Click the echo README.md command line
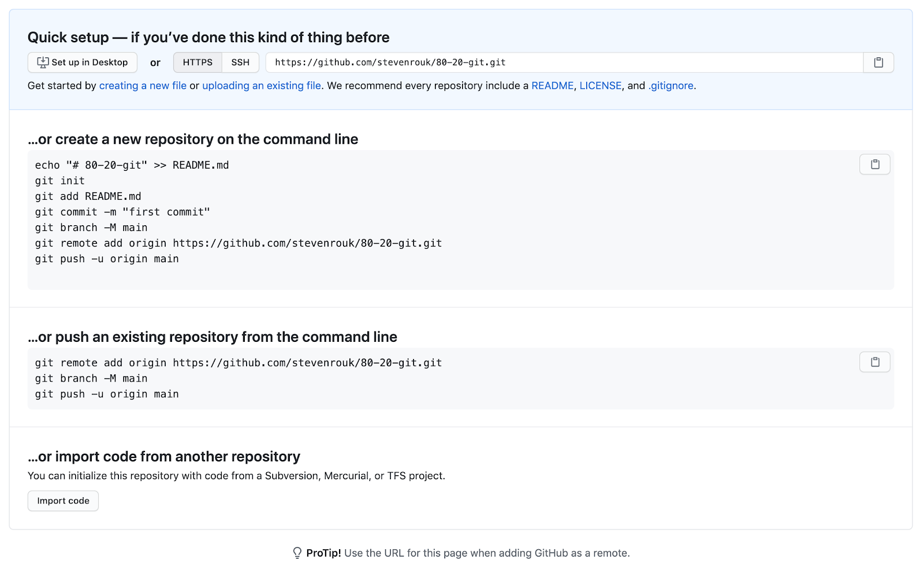The height and width of the screenshot is (567, 924). 132,165
